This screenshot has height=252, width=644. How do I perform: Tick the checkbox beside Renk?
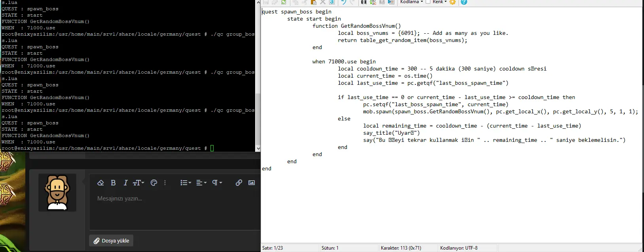point(428,2)
